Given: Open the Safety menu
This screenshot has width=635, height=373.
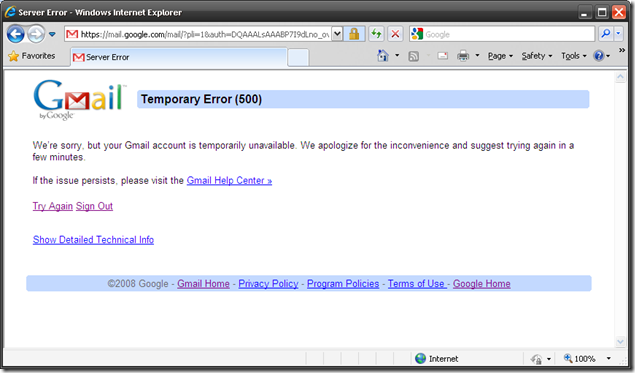Looking at the screenshot, I should 537,56.
